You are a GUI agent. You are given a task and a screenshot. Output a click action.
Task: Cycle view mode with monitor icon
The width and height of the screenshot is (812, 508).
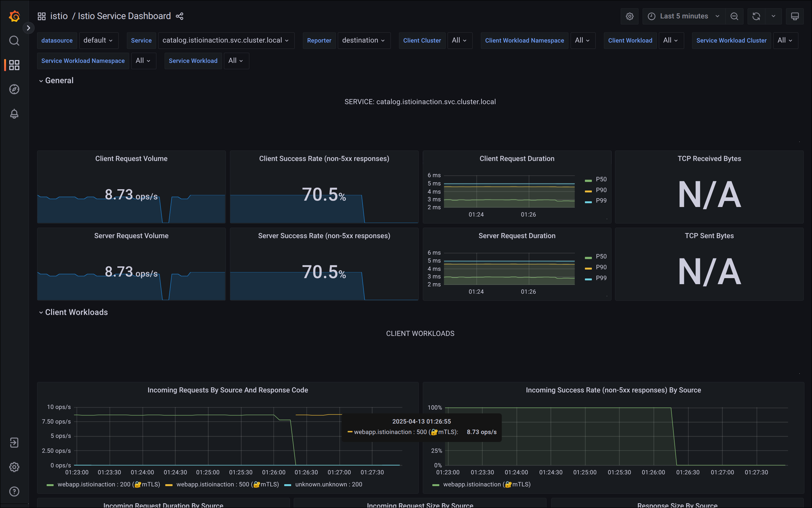pos(795,16)
